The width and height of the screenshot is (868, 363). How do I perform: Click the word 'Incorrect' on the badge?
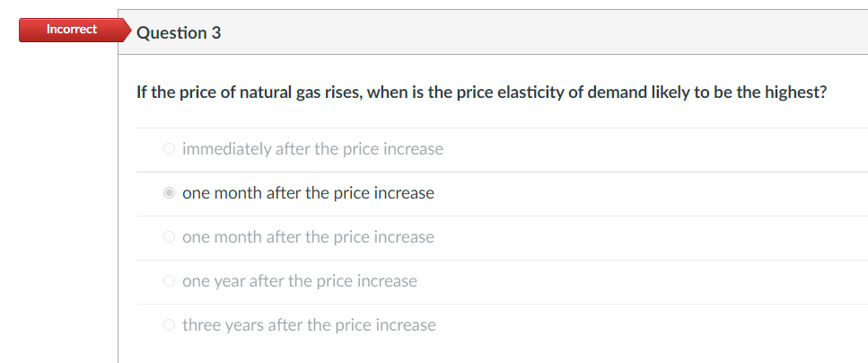click(x=72, y=29)
